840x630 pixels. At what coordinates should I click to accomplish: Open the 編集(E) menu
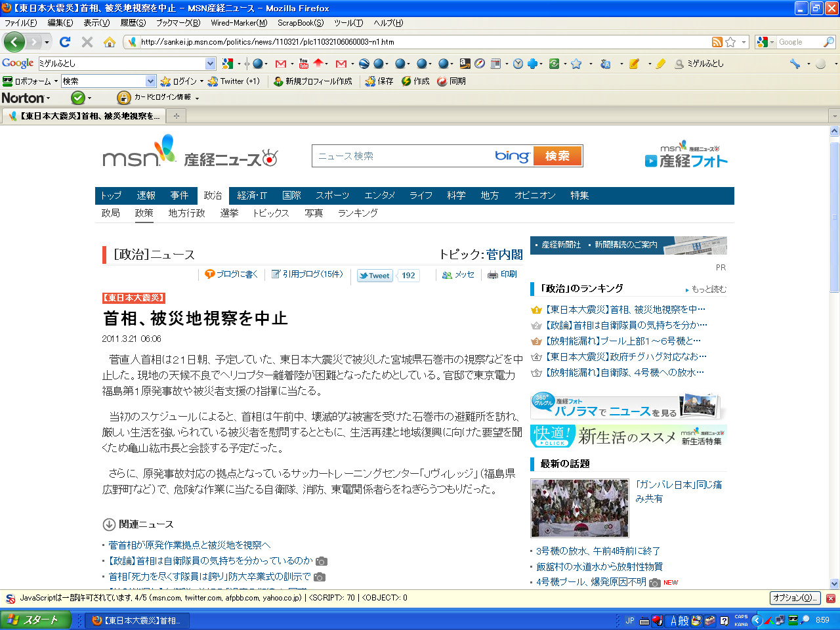(x=60, y=23)
